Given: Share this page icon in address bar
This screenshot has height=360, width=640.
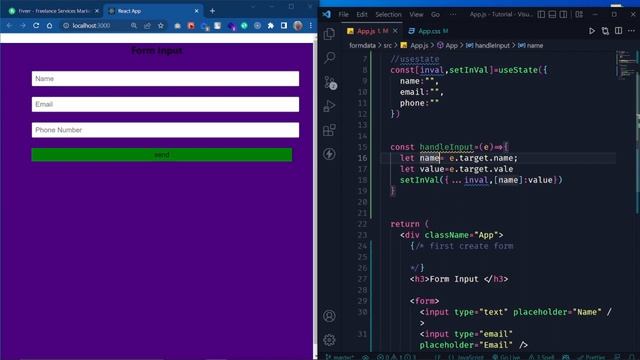Looking at the screenshot, I should (147, 25).
